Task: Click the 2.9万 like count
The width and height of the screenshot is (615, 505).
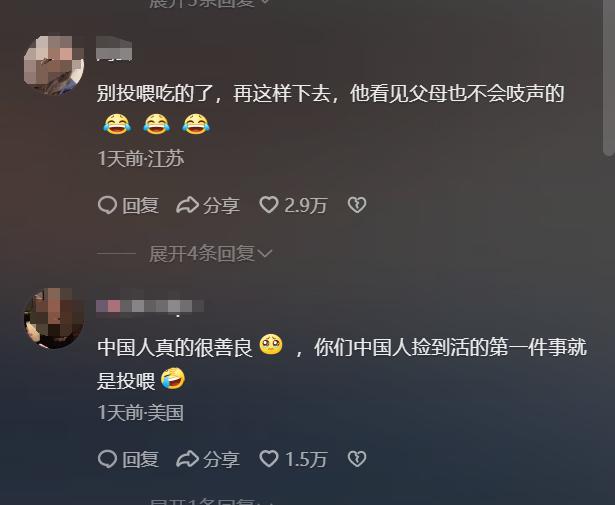Action: pos(306,205)
